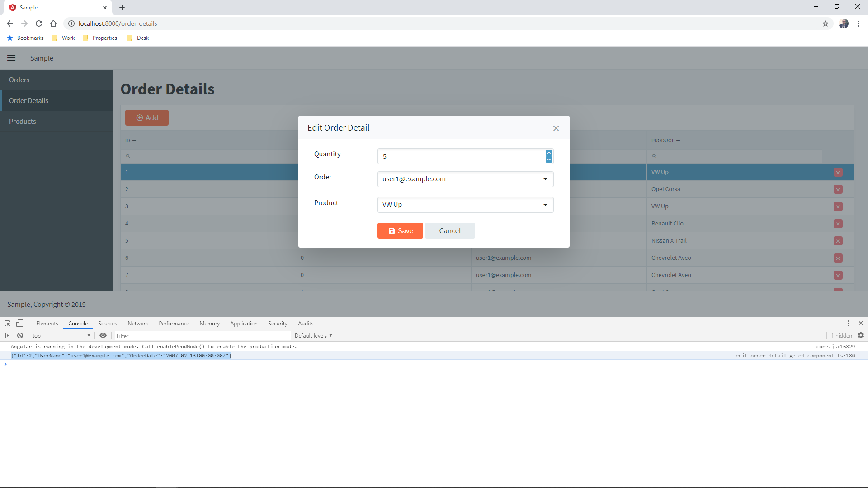Follow the edit-order-detail component source link
Screen dimensions: 868x488
pos(795,356)
